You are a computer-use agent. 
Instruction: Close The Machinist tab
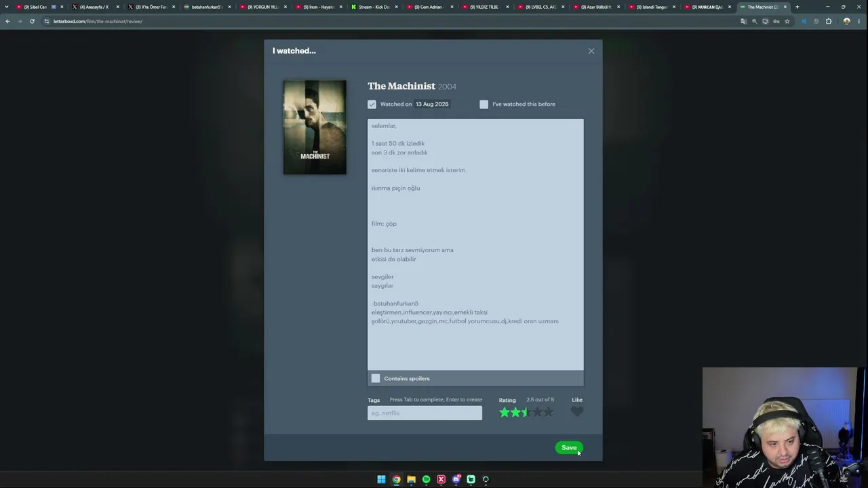785,7
